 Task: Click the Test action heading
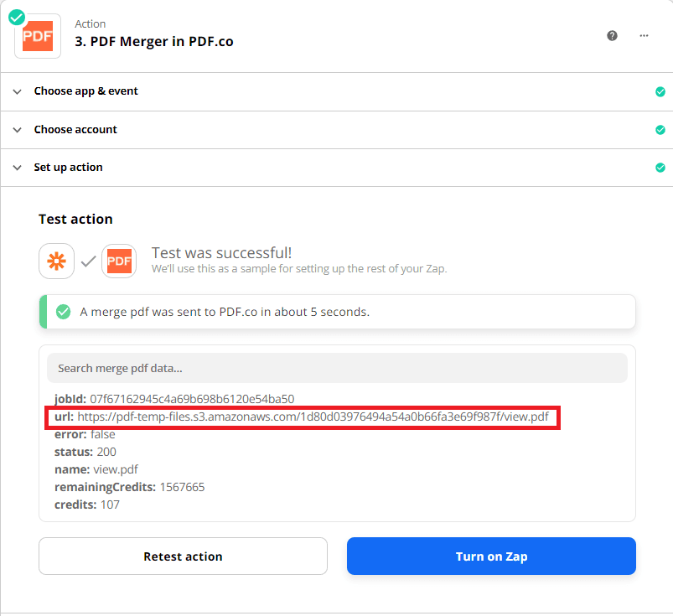(75, 219)
